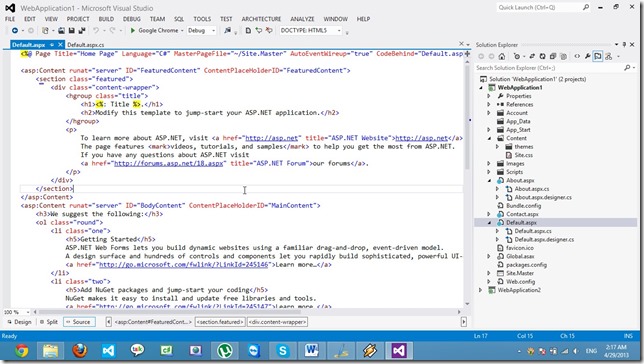The width and height of the screenshot is (644, 364).
Task: Click the Comment out lines icon
Action: coord(259,30)
